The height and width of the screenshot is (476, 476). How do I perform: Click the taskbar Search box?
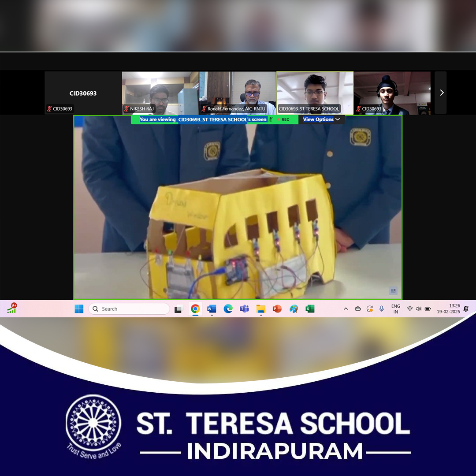tap(129, 309)
